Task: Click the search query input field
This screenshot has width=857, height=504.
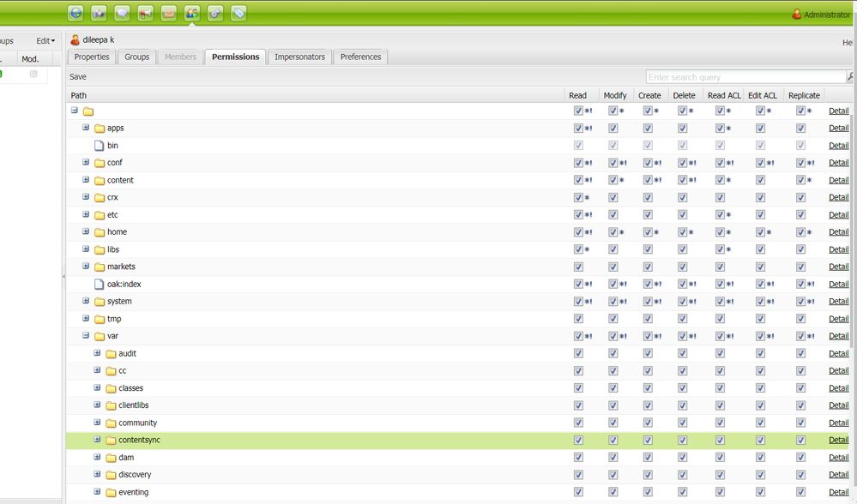Action: click(745, 77)
